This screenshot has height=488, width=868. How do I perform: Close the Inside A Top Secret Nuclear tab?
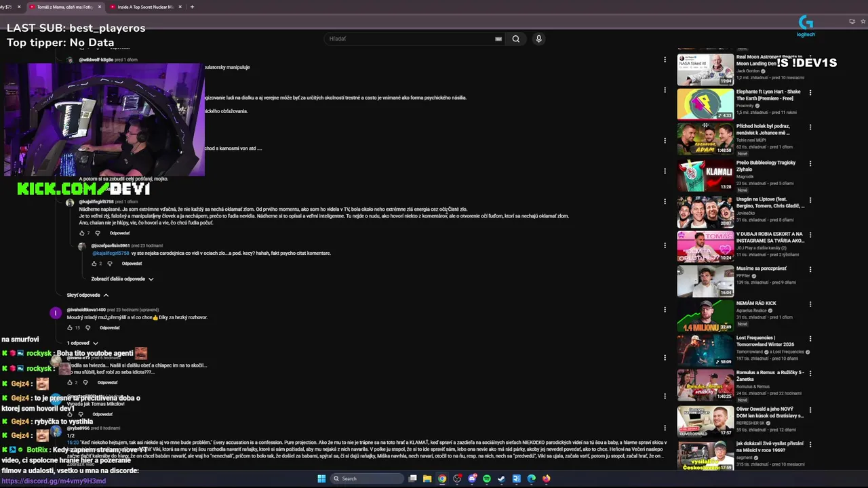pyautogui.click(x=180, y=7)
